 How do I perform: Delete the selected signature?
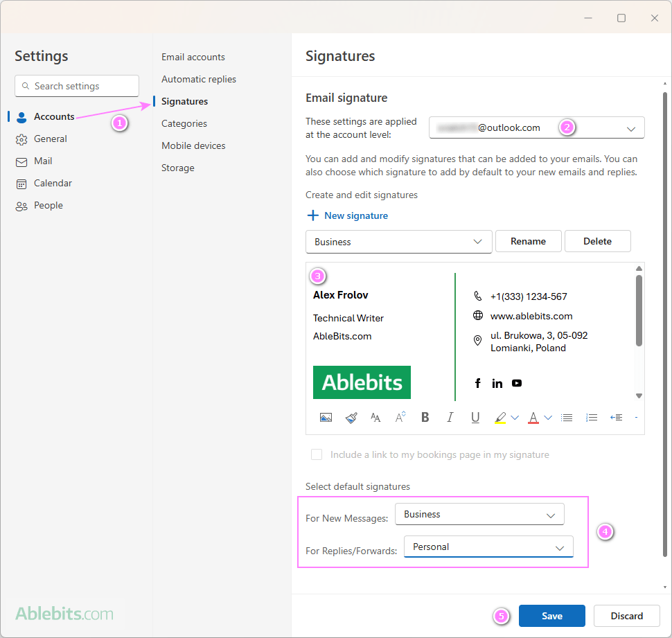(597, 241)
